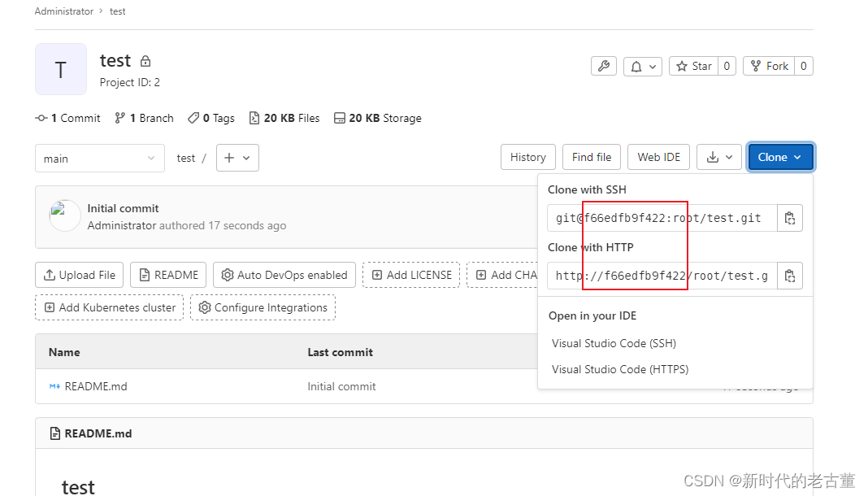The height and width of the screenshot is (496, 868).
Task: Open the plus add-file dropdown
Action: [237, 158]
